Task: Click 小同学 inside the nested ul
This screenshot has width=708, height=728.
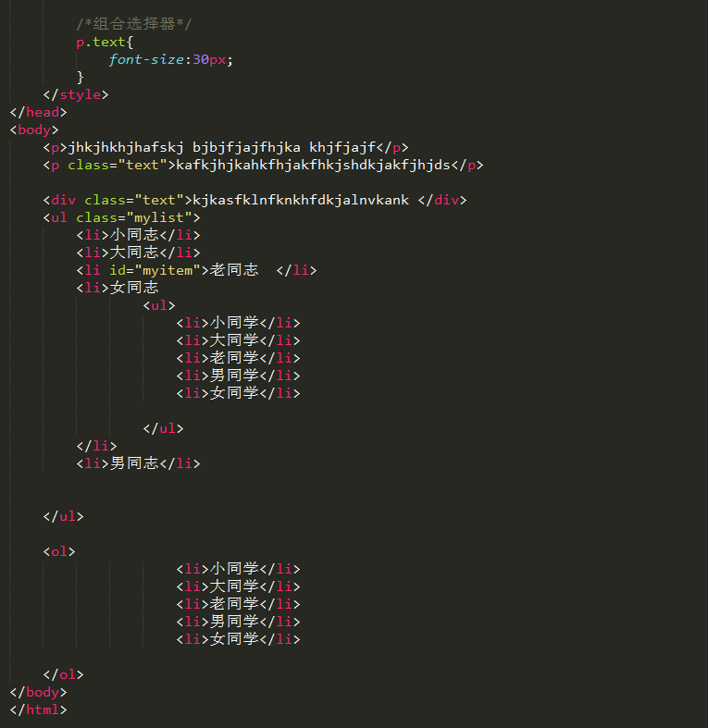Action: (234, 323)
